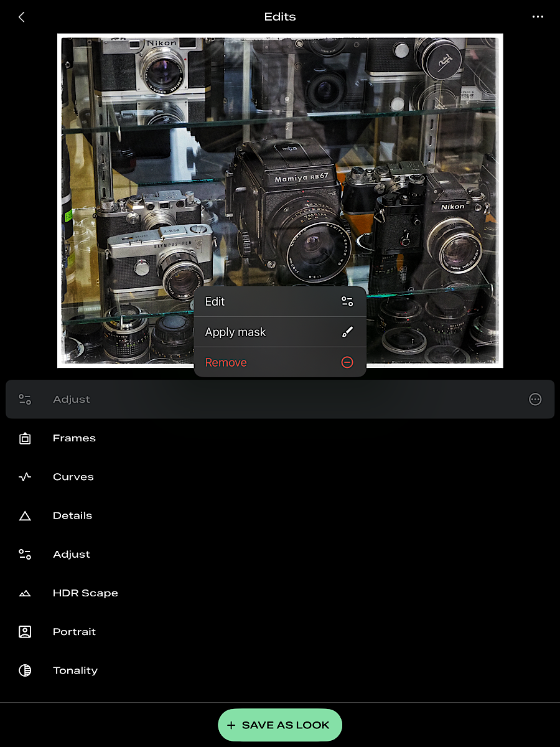Tap the camera photo preview
Viewport: 560px width, 747px height.
coord(280,200)
